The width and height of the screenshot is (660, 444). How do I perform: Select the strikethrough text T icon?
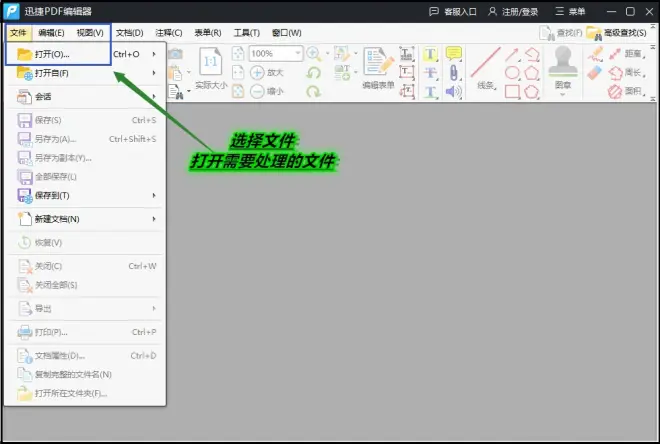click(430, 72)
